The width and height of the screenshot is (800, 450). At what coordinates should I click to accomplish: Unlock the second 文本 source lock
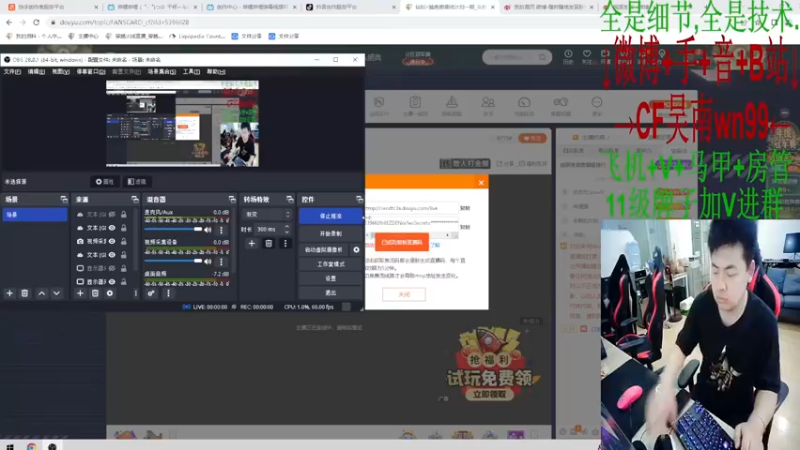point(123,228)
